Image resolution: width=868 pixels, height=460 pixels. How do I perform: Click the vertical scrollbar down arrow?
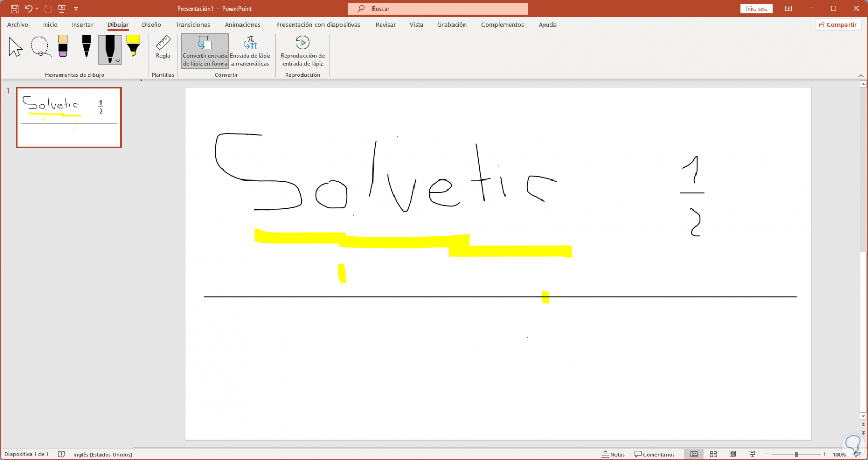[x=863, y=416]
